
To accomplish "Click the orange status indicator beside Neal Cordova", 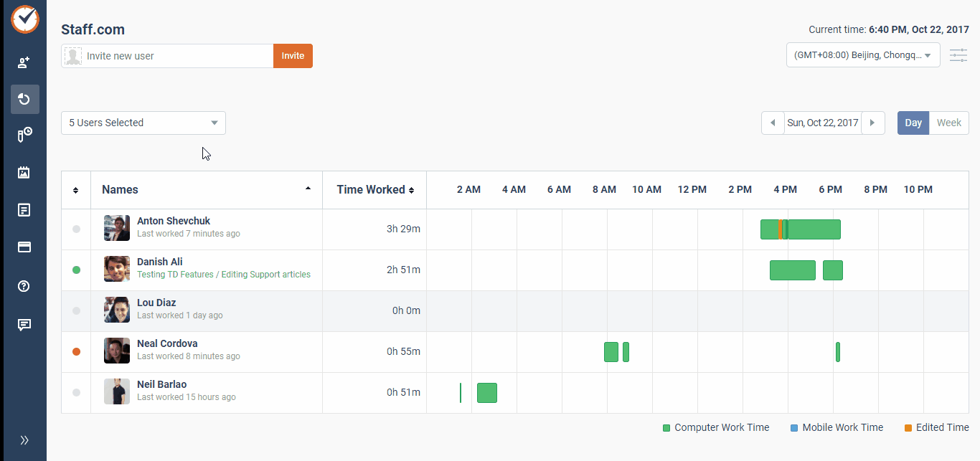I will click(x=75, y=351).
